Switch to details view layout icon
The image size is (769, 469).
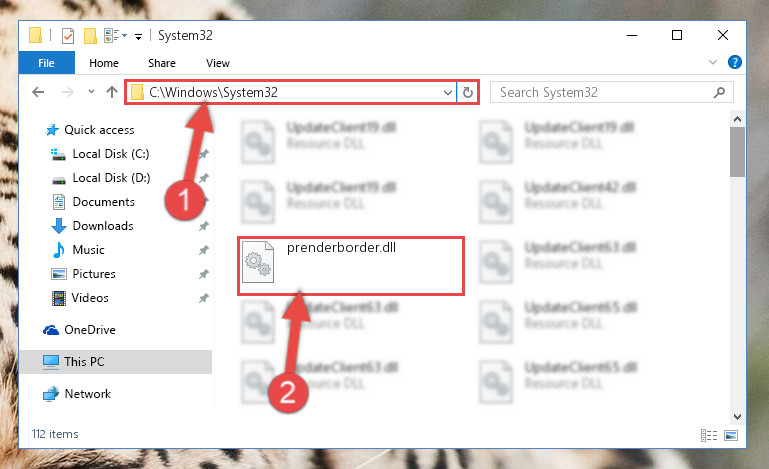709,435
